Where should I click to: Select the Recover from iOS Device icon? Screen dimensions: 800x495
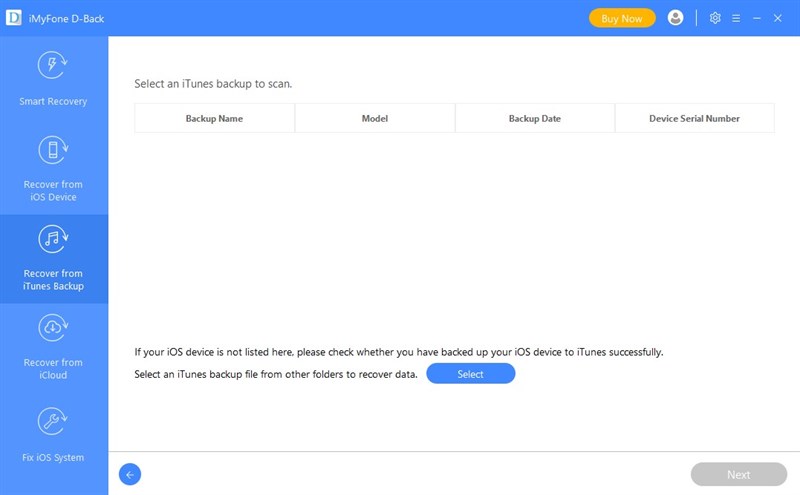tap(53, 150)
